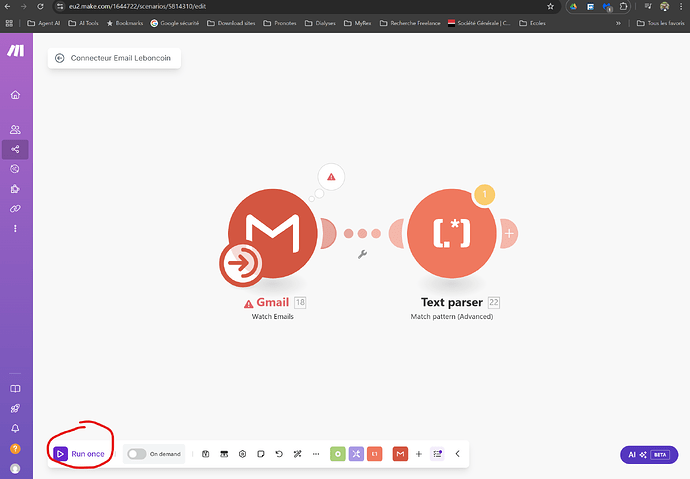
Task: Open the Tous les favoris folder
Action: click(x=661, y=23)
